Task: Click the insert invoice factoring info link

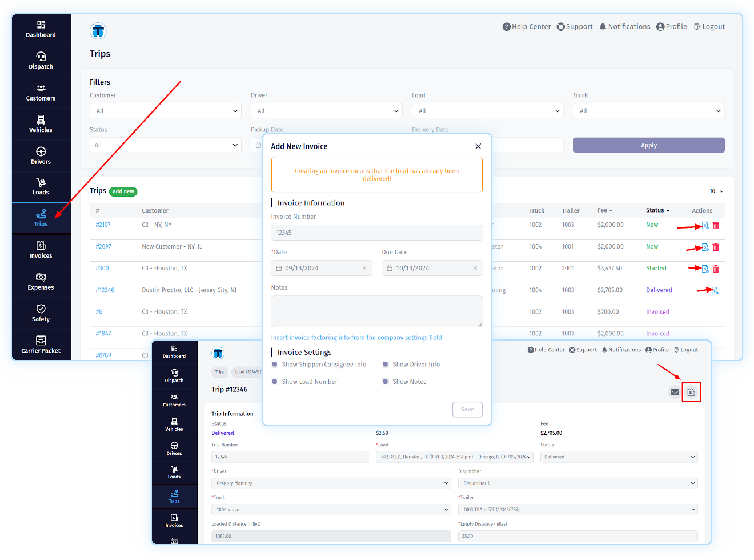Action: (x=356, y=338)
